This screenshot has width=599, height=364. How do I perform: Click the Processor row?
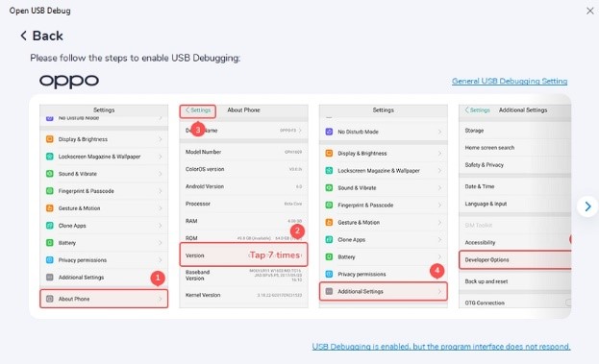click(243, 204)
